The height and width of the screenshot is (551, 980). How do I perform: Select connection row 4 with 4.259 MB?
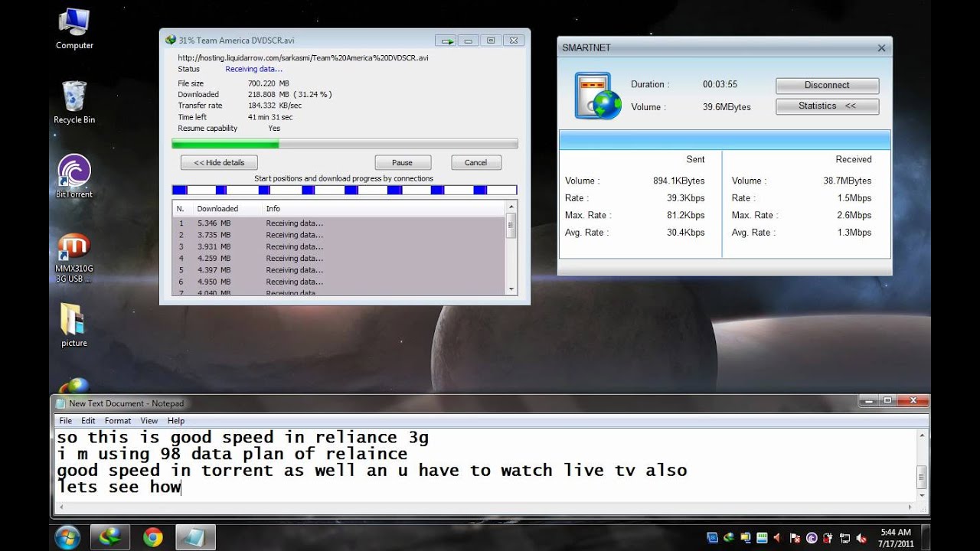[339, 259]
